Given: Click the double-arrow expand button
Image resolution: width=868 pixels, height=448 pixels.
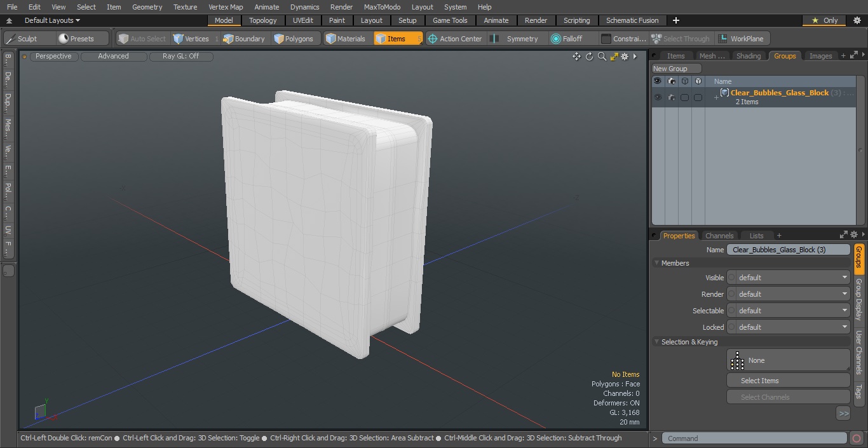Looking at the screenshot, I should [843, 413].
